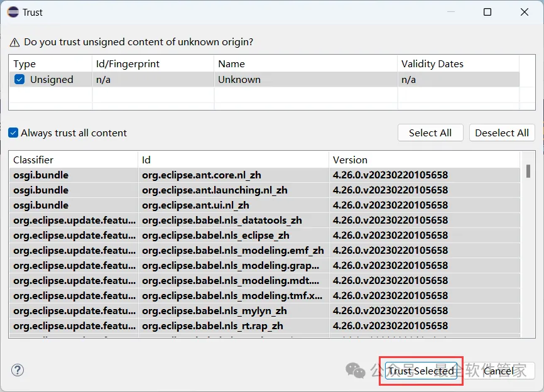Toggle Always trust all content checkbox
The width and height of the screenshot is (544, 392).
coord(13,133)
